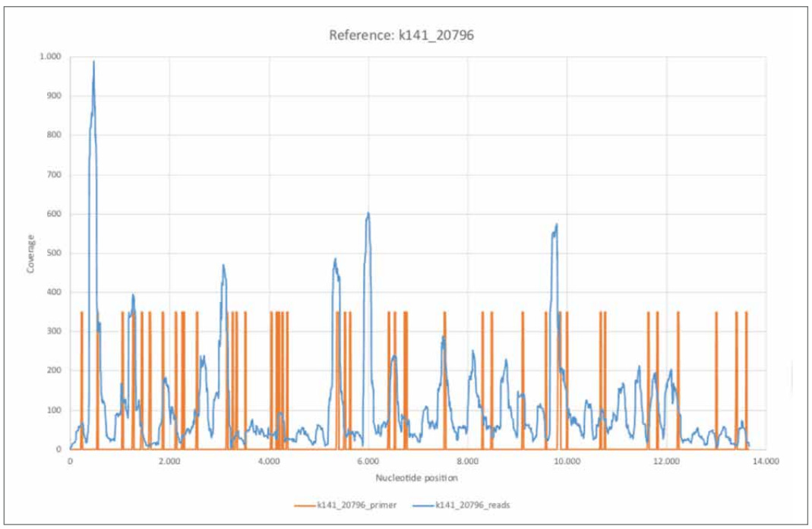Viewport: 812px width, 529px height.
Task: Click x-axis label 4.000
Action: [269, 461]
